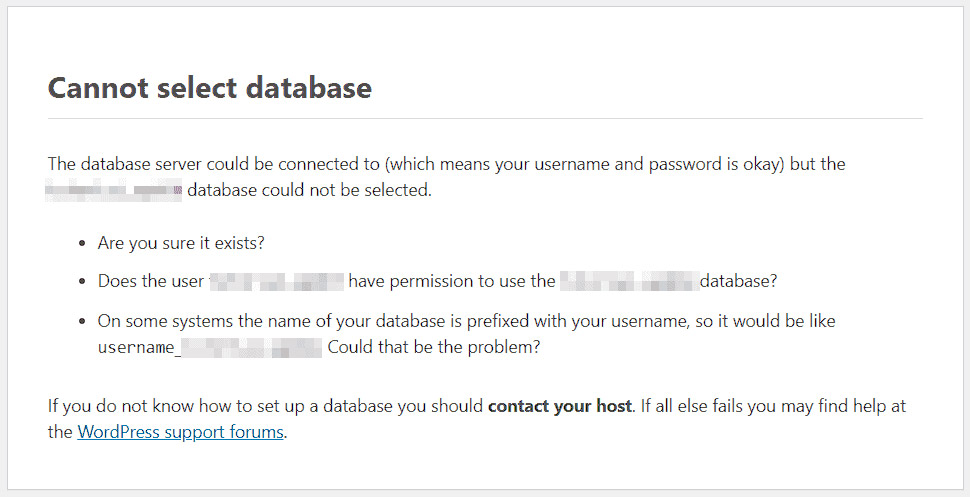Open the WordPress support forums link
This screenshot has height=497, width=970.
click(180, 431)
